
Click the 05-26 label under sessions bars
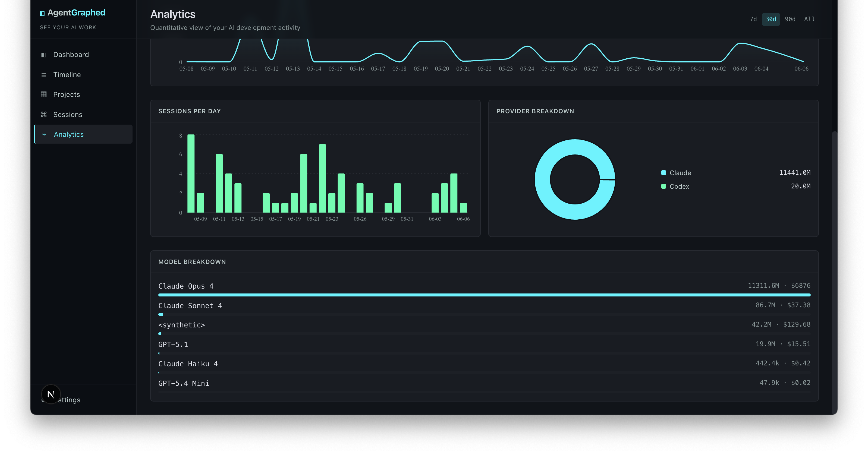point(360,219)
